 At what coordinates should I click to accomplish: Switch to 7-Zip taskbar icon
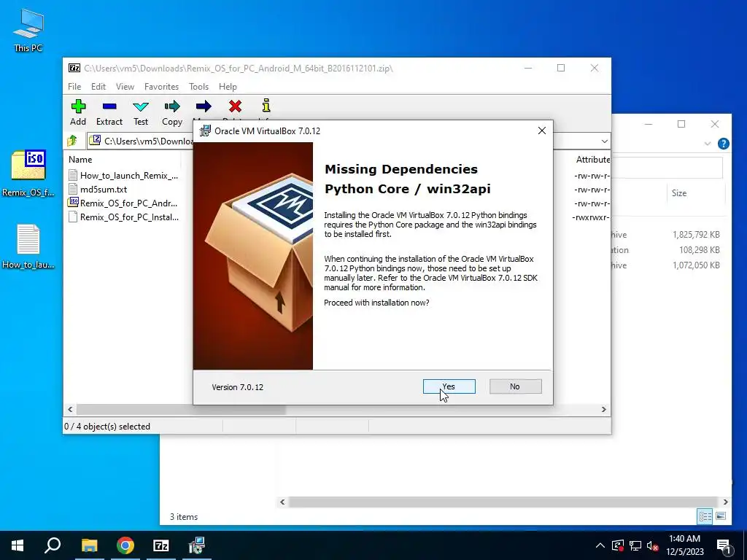click(161, 545)
